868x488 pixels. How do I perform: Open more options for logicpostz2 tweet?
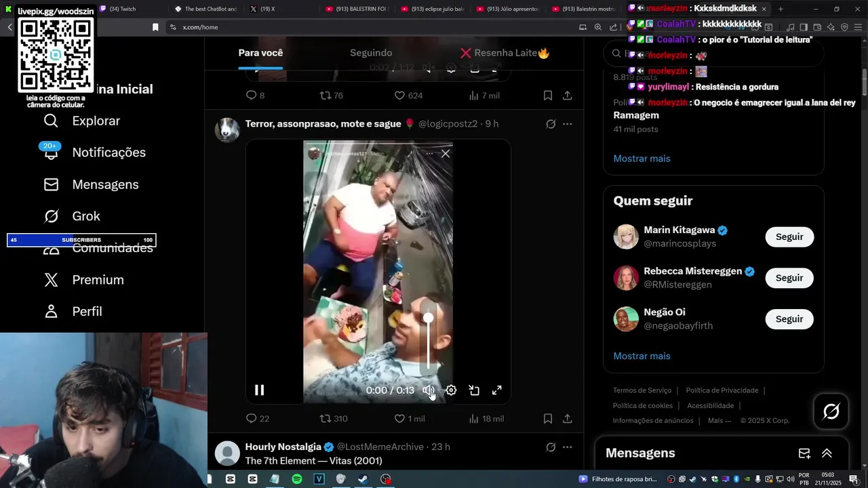pos(568,124)
